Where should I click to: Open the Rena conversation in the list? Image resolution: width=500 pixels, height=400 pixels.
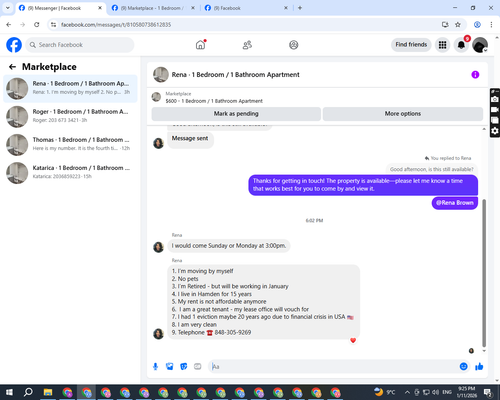point(70,89)
